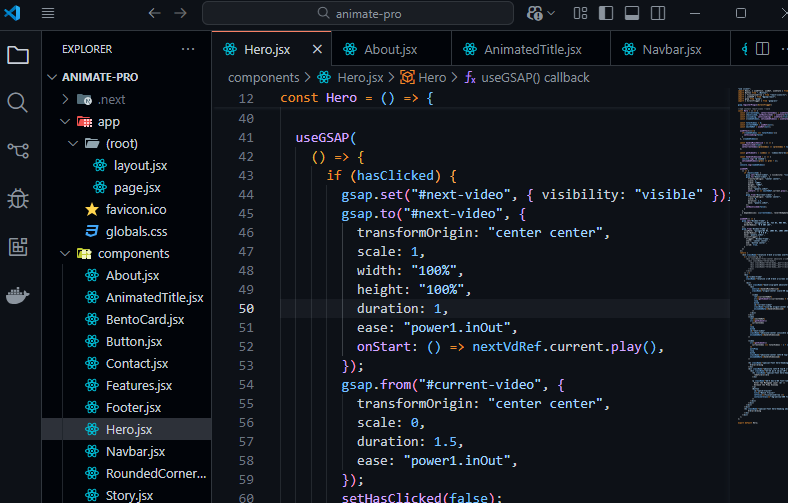Screen dimensions: 788x503
Task: Open Explorer views and more actions menu
Action: [188, 49]
